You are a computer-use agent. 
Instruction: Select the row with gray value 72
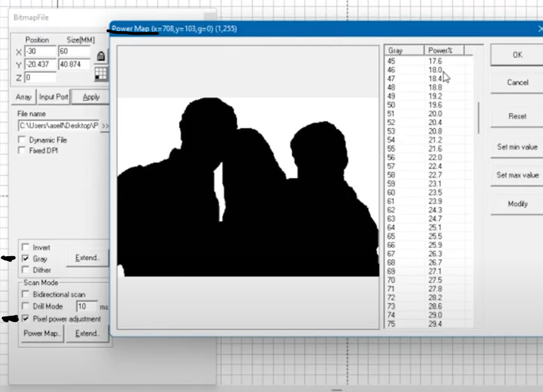pos(429,297)
